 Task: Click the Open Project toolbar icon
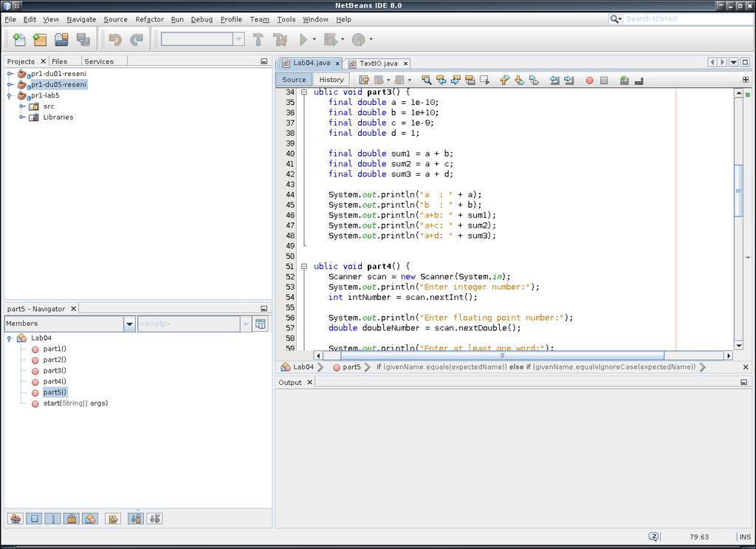coord(61,40)
